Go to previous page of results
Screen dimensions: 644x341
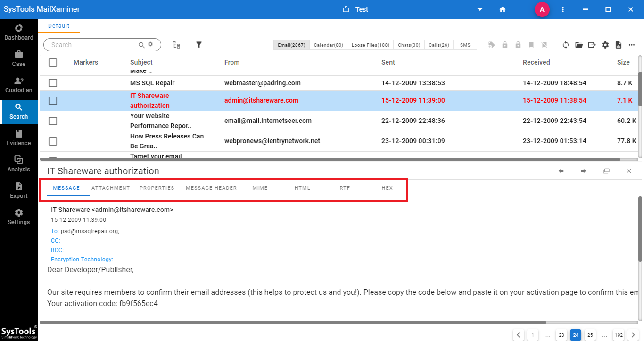coord(519,335)
